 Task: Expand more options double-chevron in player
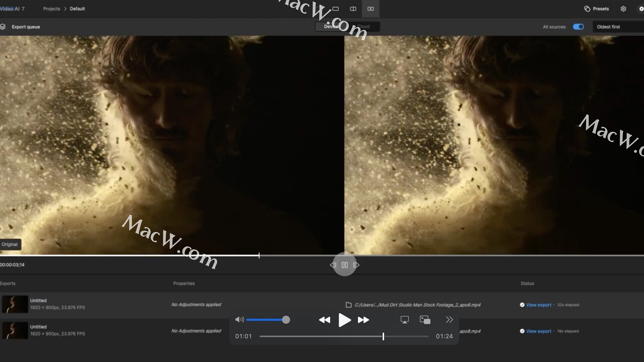449,320
